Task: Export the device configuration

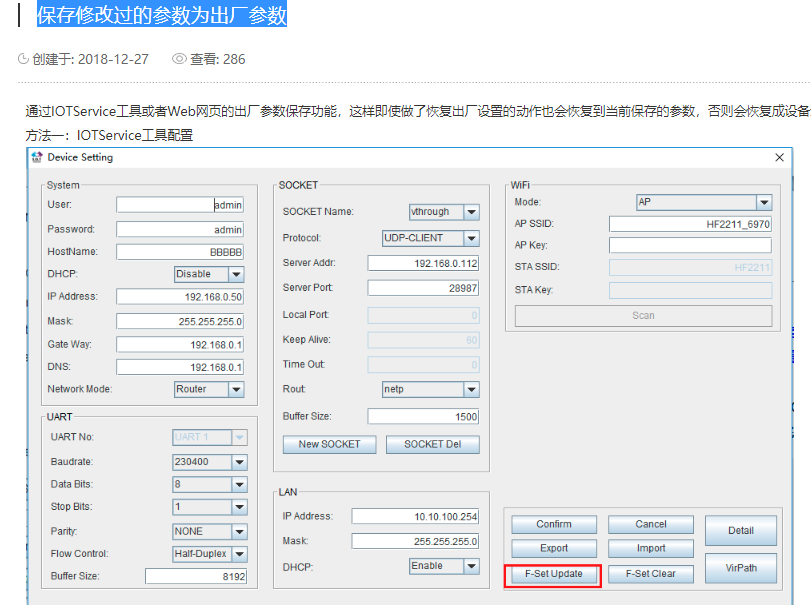Action: [553, 548]
